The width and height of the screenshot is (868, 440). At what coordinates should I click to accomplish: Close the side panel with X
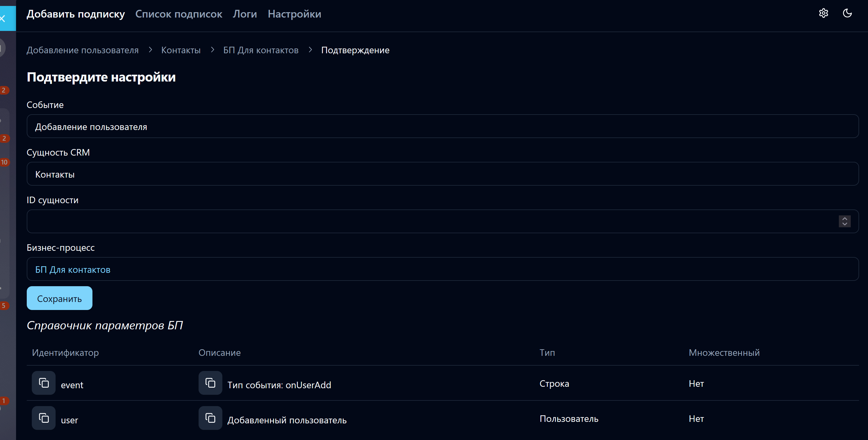pyautogui.click(x=3, y=18)
